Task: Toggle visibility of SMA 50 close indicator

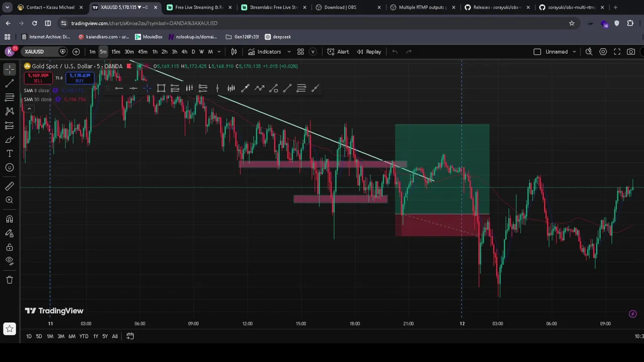Action: click(x=58, y=100)
